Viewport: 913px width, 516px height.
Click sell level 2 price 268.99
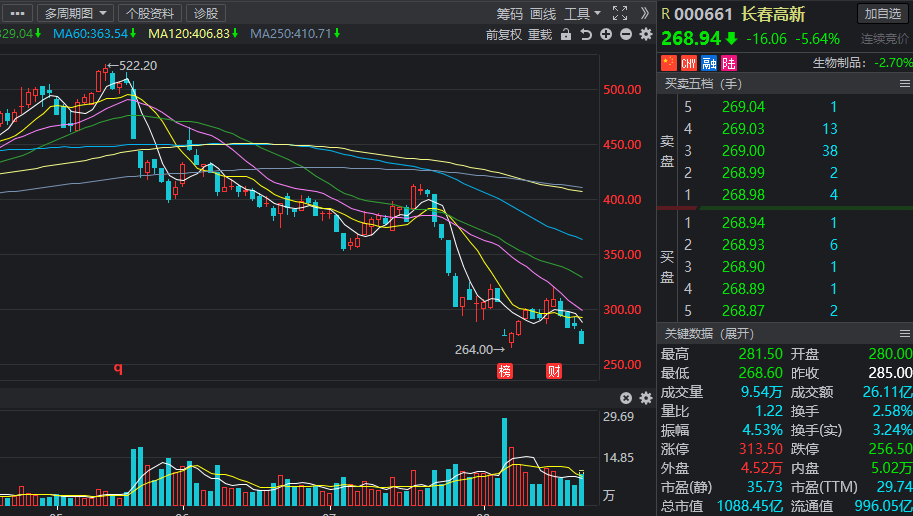(743, 173)
